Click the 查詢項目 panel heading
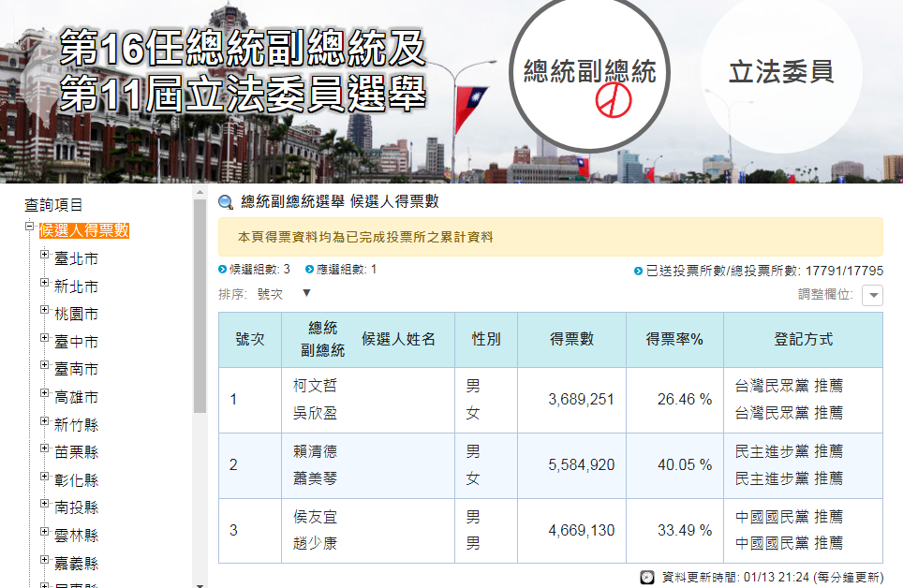Viewport: 903px width, 588px height. coord(53,205)
